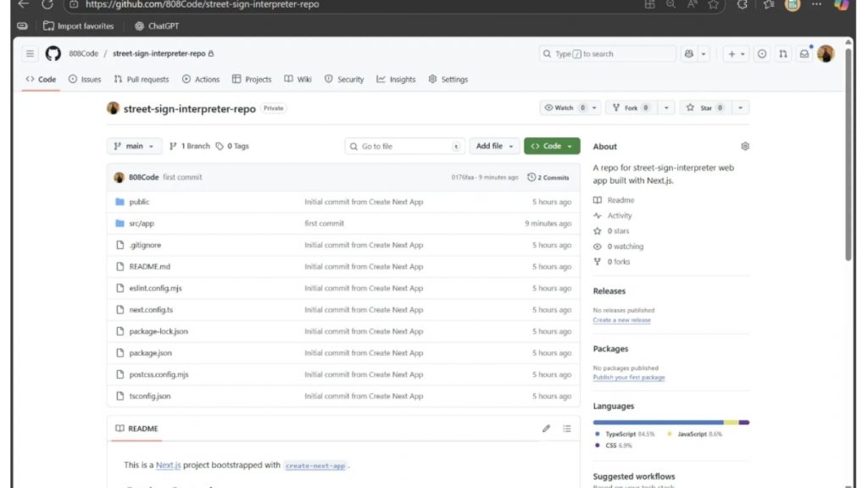Open the repository Settings gear in About section
This screenshot has width=868, height=488.
[x=744, y=146]
